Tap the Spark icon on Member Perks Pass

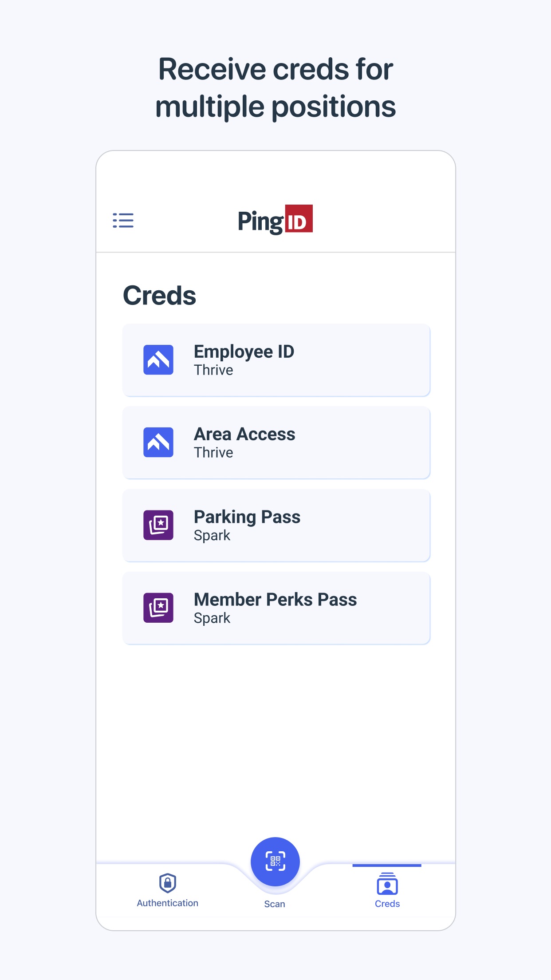tap(158, 608)
